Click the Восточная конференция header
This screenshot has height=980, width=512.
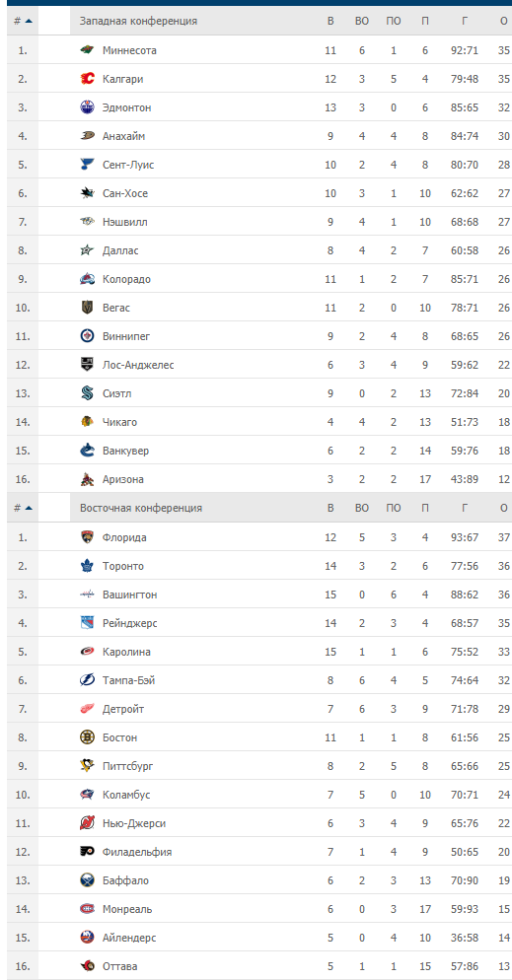pyautogui.click(x=141, y=508)
